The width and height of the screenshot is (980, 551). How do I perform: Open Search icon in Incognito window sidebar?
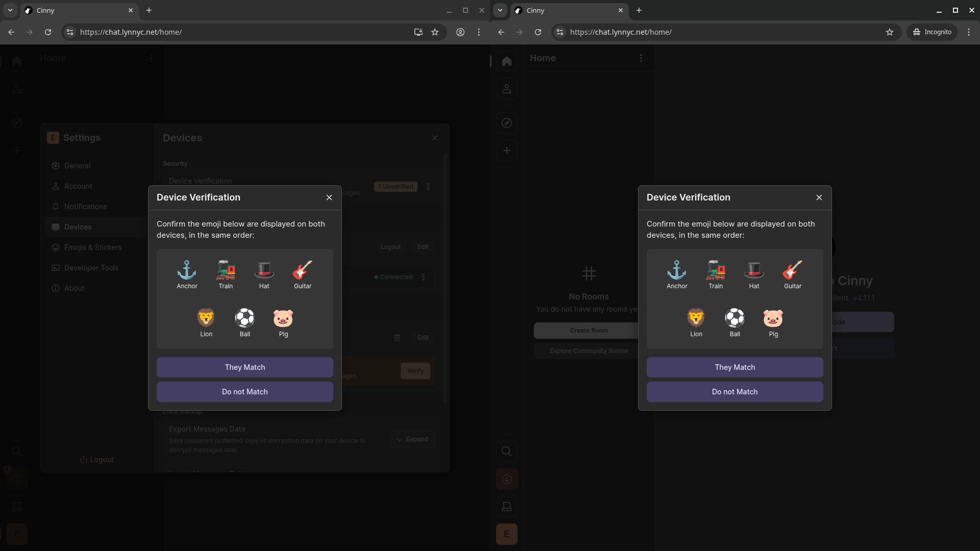click(x=507, y=452)
